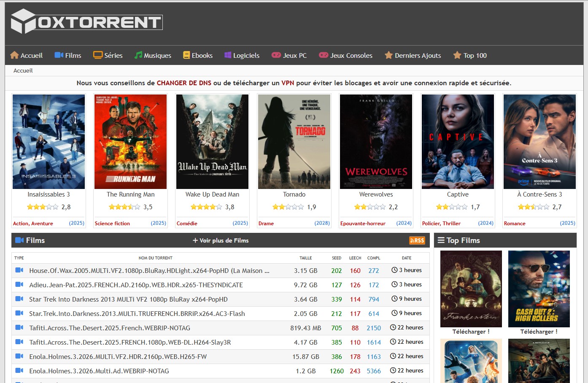Click the SEED column header
This screenshot has height=383, width=588.
tap(337, 258)
